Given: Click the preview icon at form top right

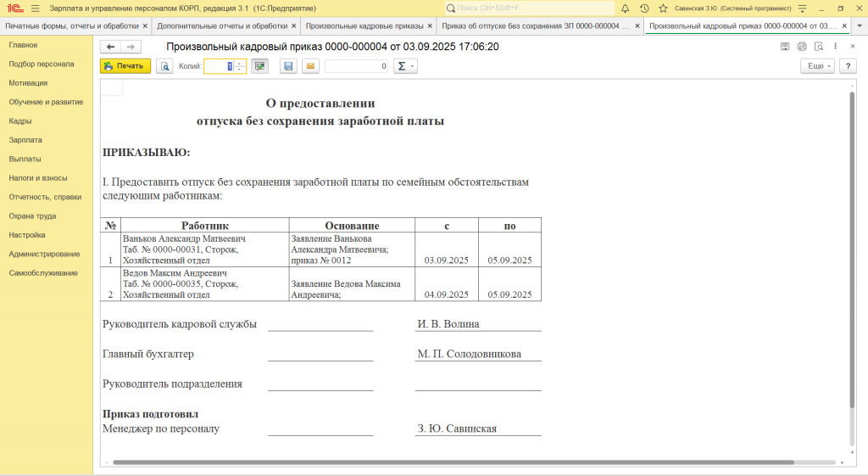Looking at the screenshot, I should point(819,47).
